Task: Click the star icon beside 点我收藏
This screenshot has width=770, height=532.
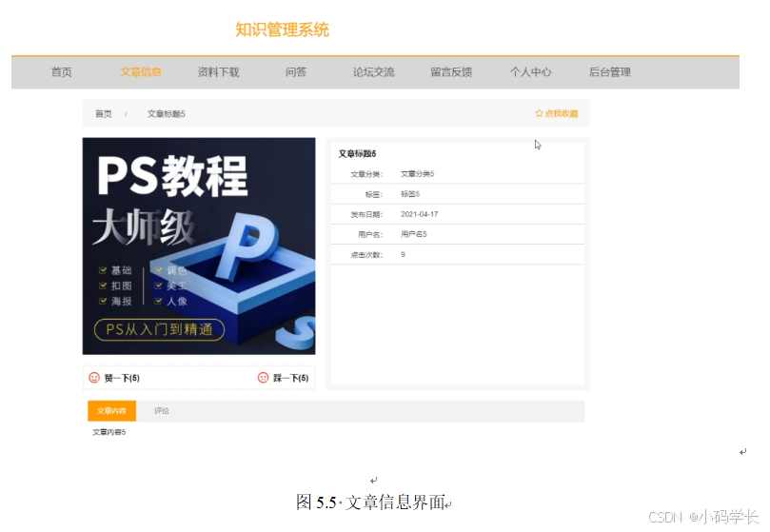Action: tap(539, 113)
